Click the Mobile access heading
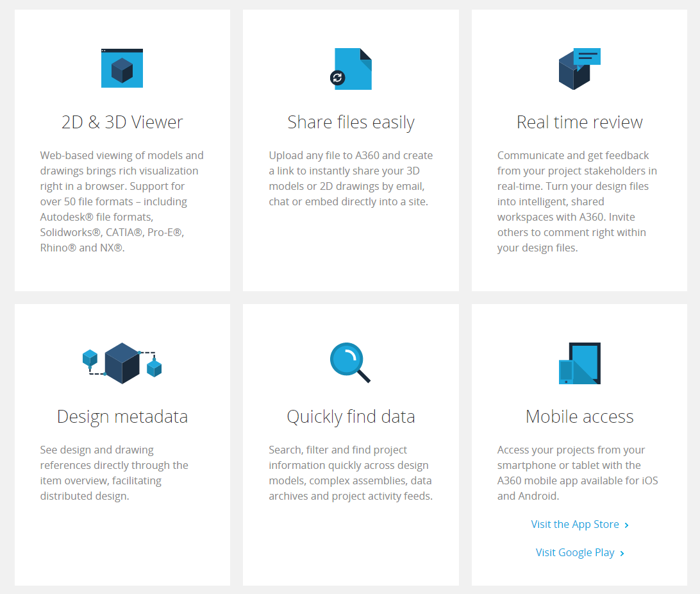The image size is (700, 594). point(579,417)
